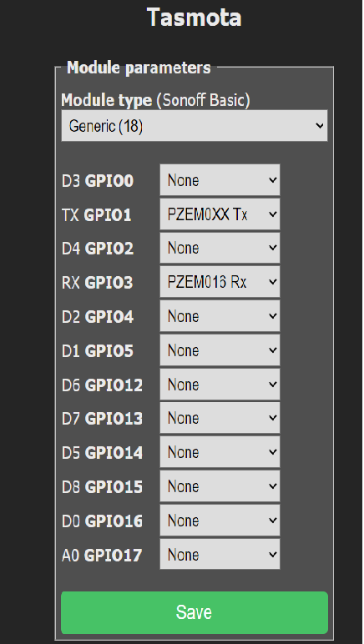The width and height of the screenshot is (364, 644).
Task: Expand the D2 GPIO4 selector
Action: click(220, 316)
